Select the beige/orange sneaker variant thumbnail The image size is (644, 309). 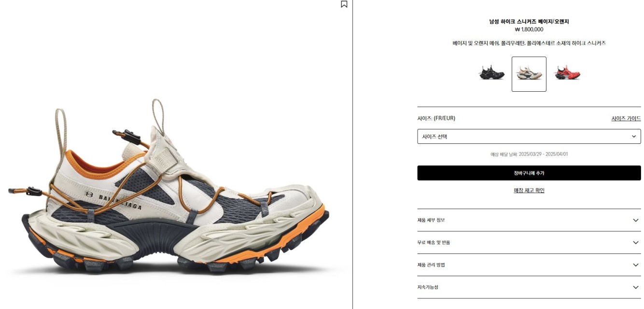[x=529, y=74]
